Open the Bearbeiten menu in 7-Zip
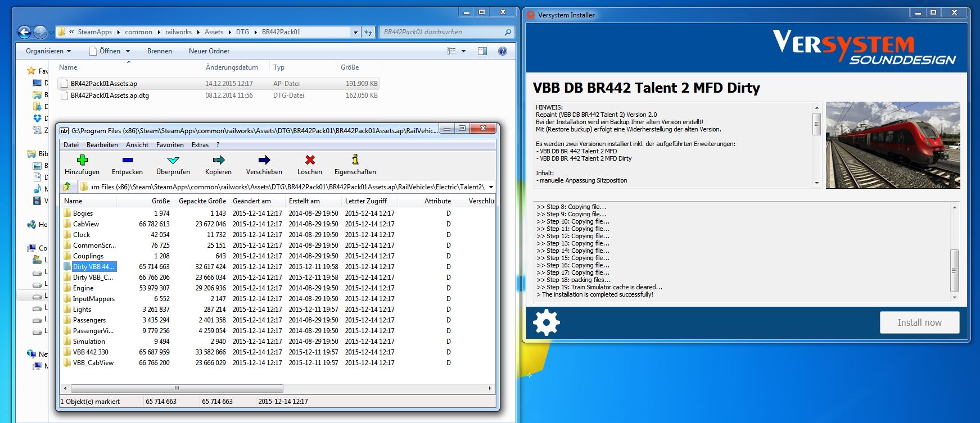The image size is (980, 423). point(102,145)
